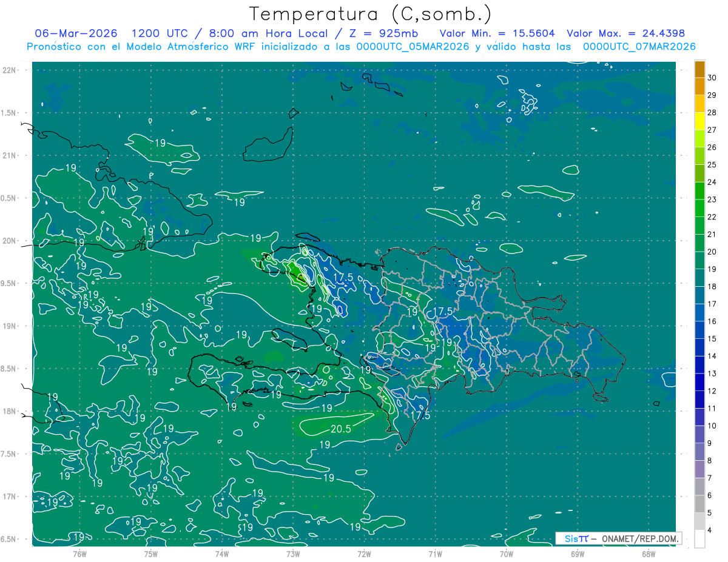Click the '73W' longitude axis label

click(293, 554)
